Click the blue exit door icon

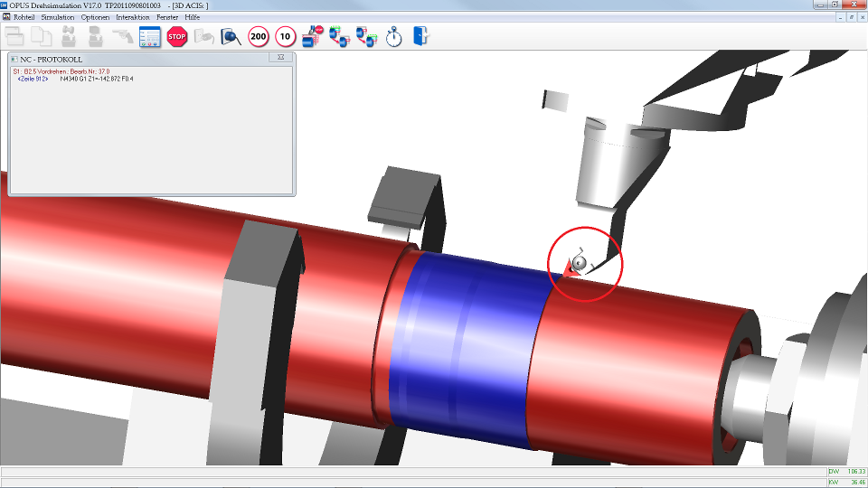420,36
